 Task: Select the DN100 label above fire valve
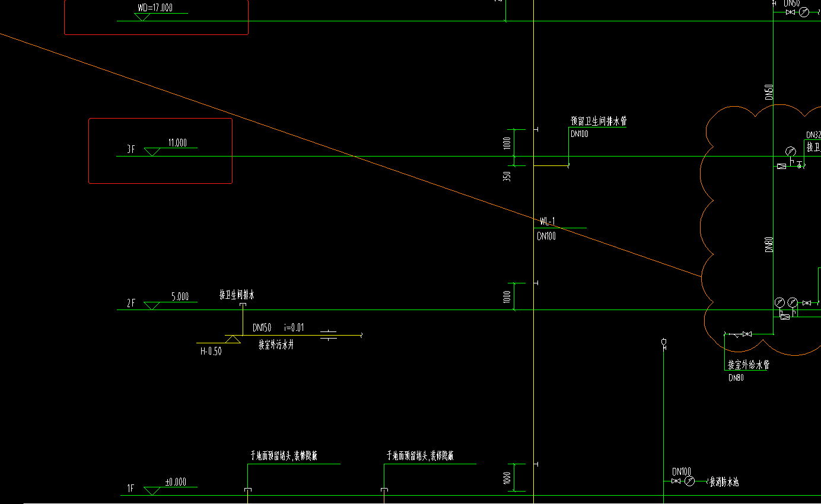[x=682, y=471]
